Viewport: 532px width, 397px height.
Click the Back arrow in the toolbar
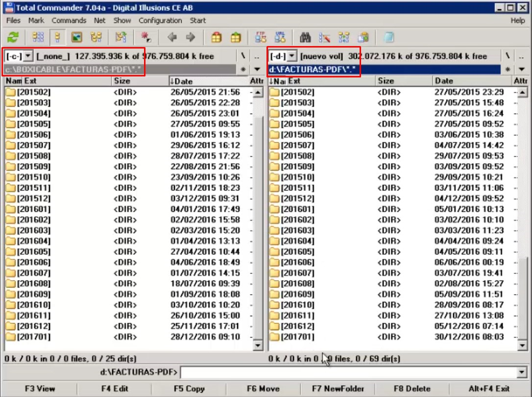point(172,37)
